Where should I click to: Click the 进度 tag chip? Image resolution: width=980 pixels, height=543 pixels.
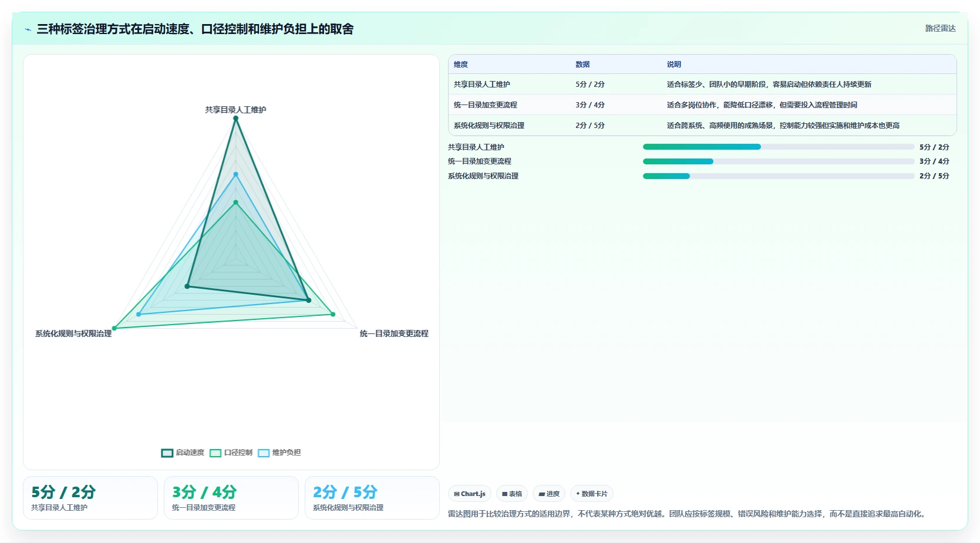pyautogui.click(x=549, y=494)
